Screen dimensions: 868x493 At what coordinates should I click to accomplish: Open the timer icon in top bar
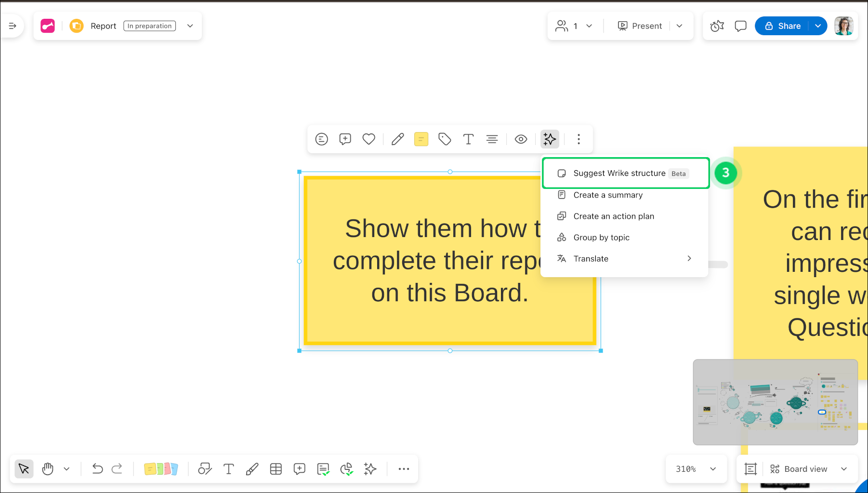717,26
